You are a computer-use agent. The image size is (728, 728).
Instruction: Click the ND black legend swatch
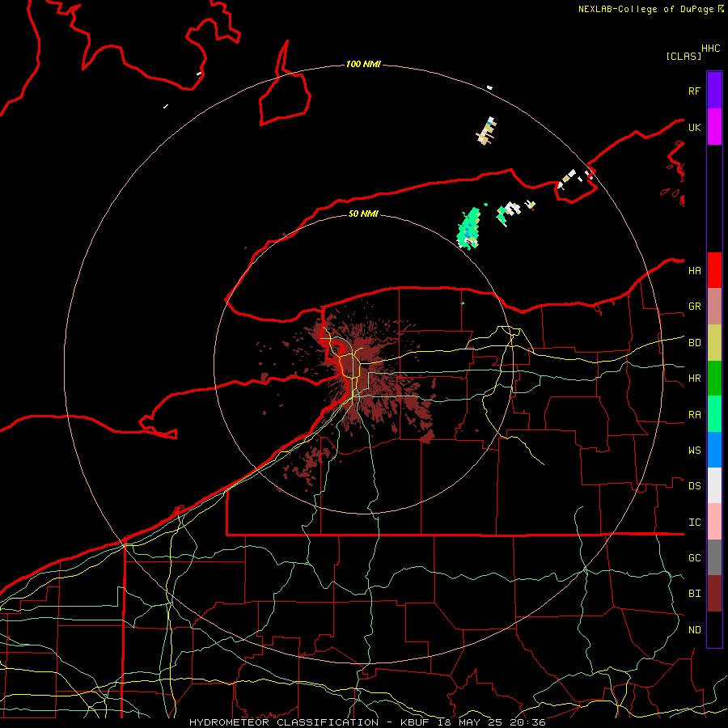click(x=714, y=629)
